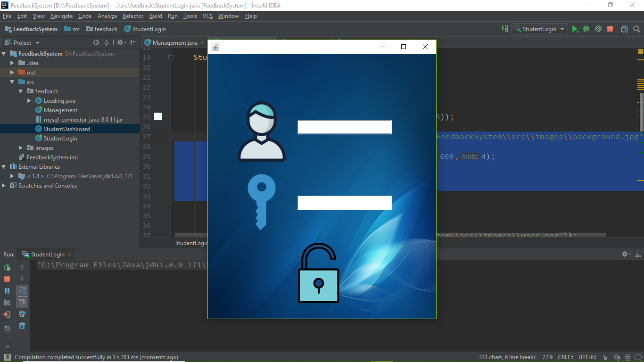Start the Debug bug icon

[x=586, y=29]
